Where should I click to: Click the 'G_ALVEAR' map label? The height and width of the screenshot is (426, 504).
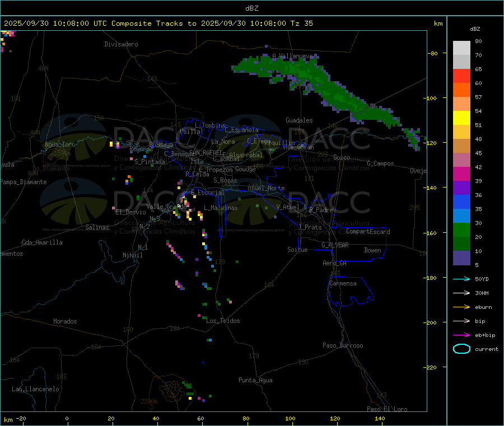(335, 245)
